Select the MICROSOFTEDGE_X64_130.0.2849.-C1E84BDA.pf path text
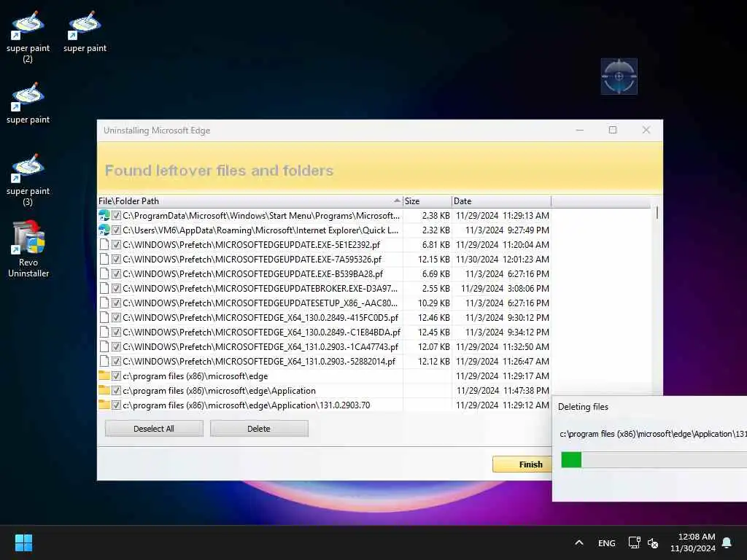 coord(262,332)
